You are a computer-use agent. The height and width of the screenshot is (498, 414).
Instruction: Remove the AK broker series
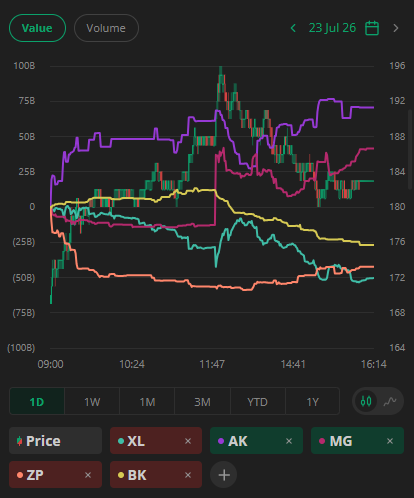coord(289,441)
